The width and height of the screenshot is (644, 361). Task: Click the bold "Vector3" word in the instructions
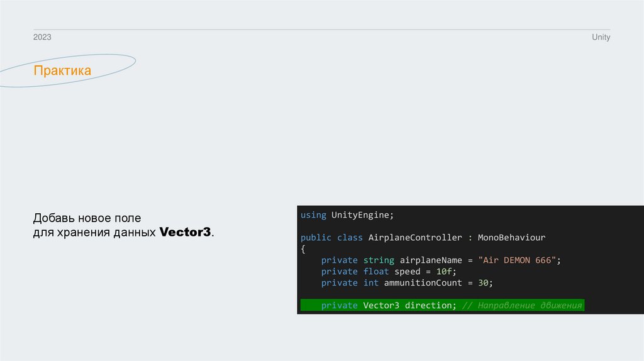[x=185, y=233]
